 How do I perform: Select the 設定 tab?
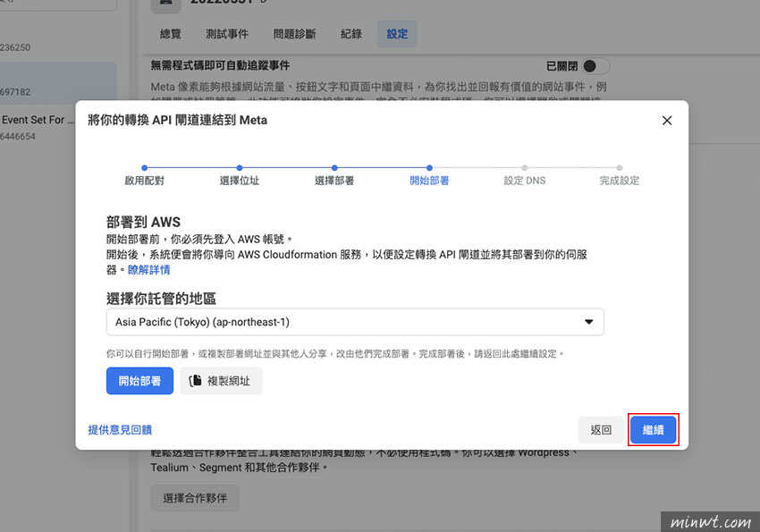pos(397,34)
